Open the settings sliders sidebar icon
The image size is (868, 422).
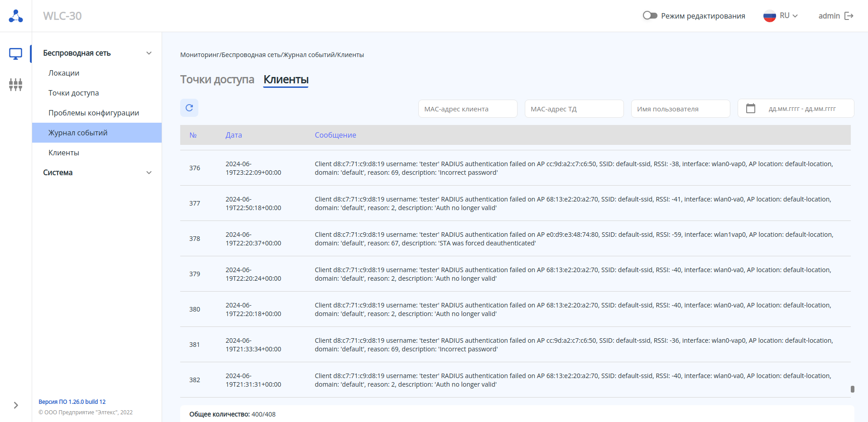click(x=16, y=85)
